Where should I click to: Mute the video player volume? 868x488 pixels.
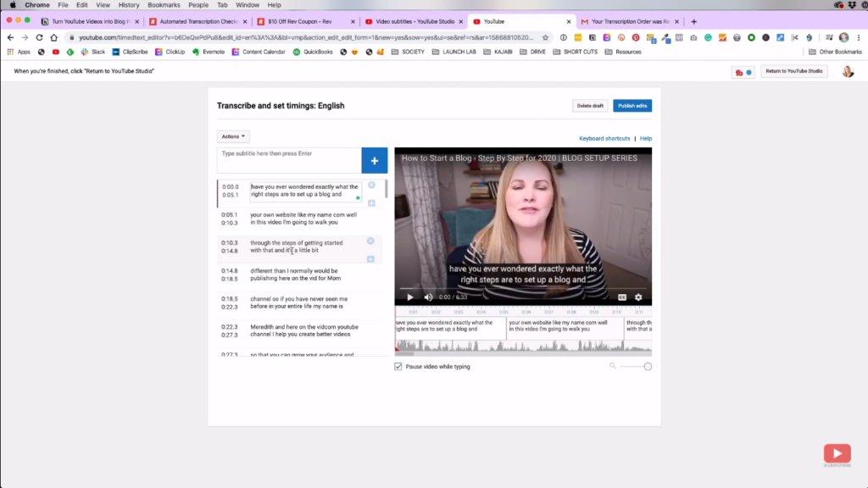[428, 297]
